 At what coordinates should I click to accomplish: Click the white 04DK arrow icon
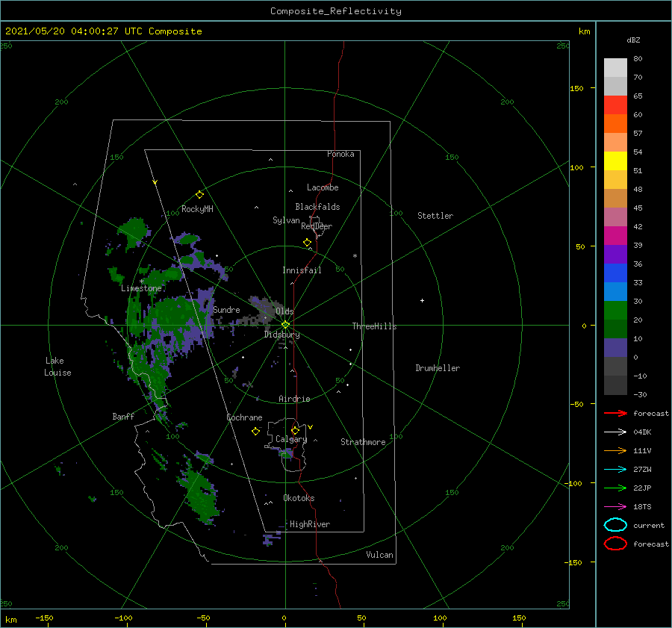click(615, 432)
